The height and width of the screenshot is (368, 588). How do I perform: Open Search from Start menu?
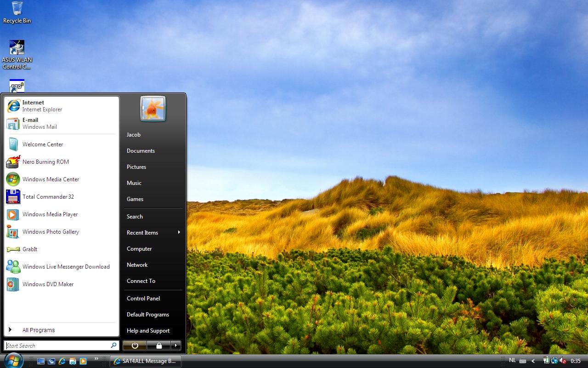click(x=153, y=217)
